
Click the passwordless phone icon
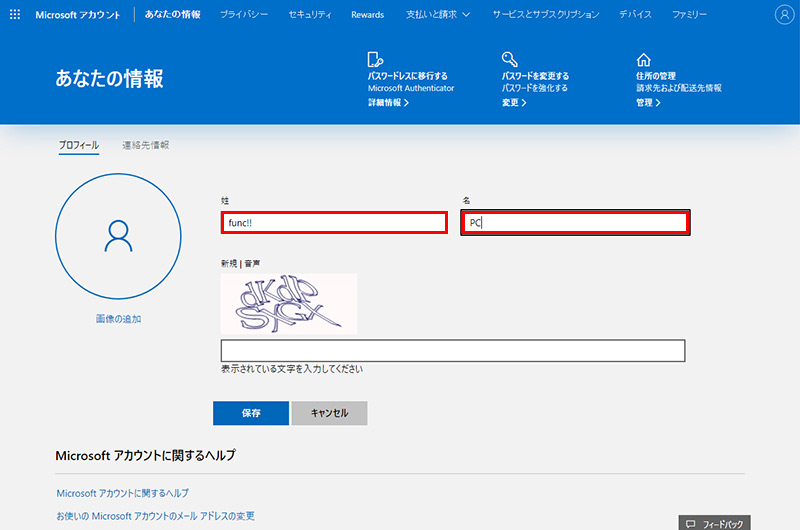375,59
